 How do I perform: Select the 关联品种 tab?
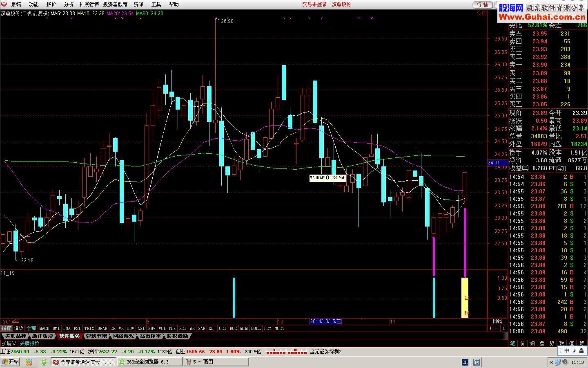pyautogui.click(x=16, y=336)
